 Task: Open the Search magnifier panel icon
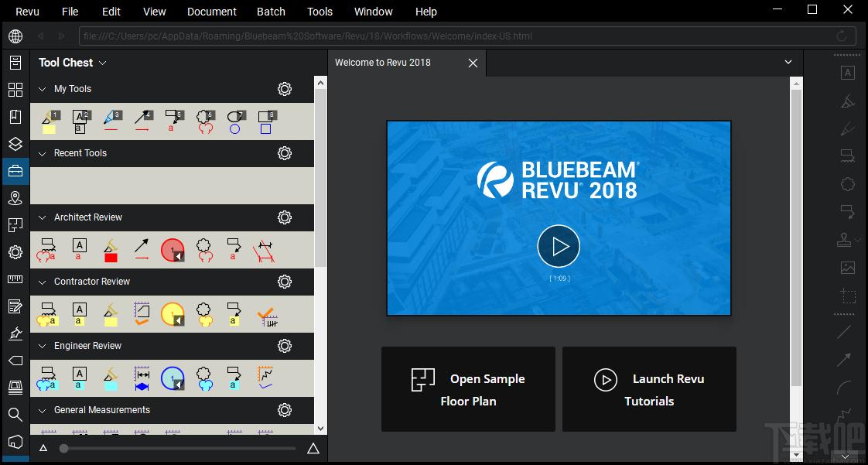click(15, 414)
